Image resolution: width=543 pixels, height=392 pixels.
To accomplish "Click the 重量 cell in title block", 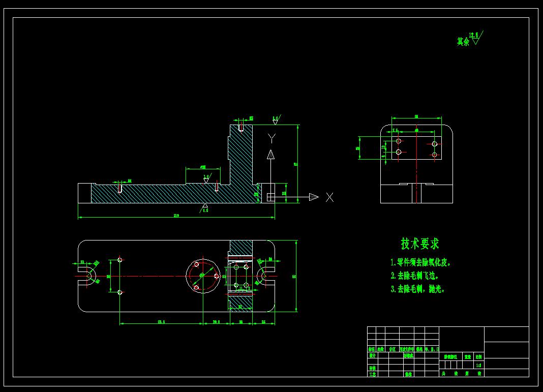I will click(x=468, y=357).
